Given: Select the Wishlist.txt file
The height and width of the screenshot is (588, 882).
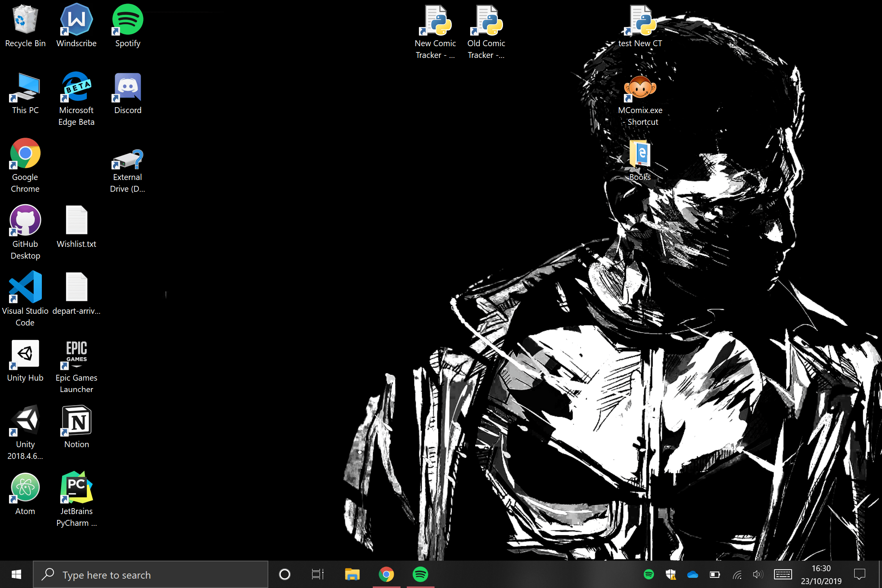Looking at the screenshot, I should (x=76, y=227).
